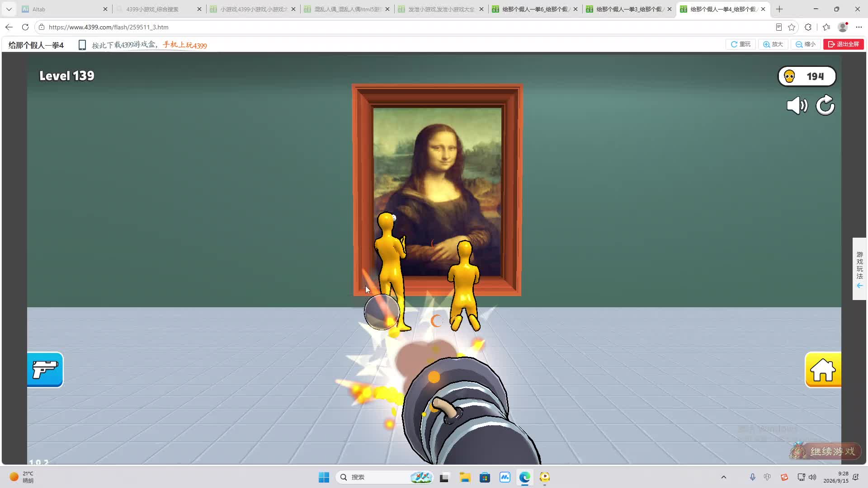The width and height of the screenshot is (868, 488).
Task: Open File Explorer from the taskbar
Action: pos(465,477)
